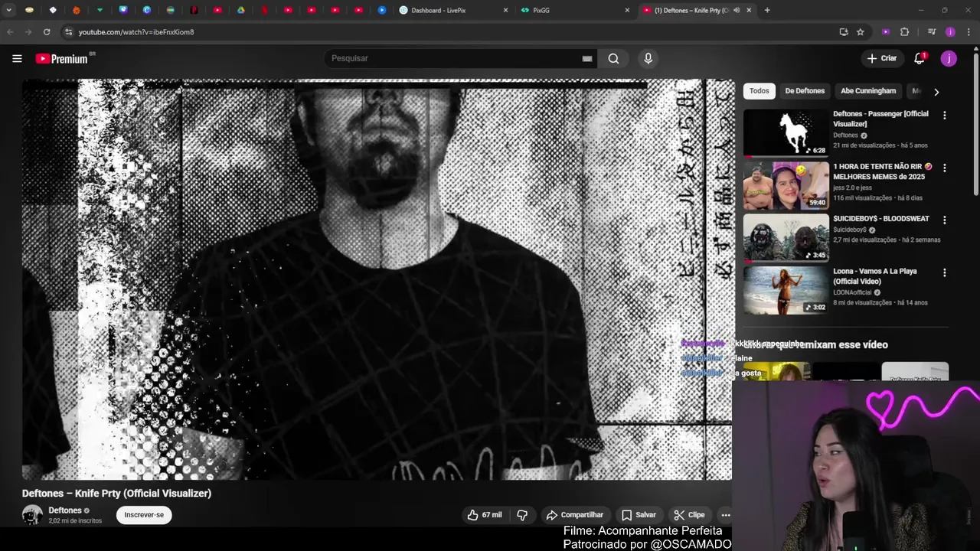Screen dimensions: 980x551
Task: Open Chrome three-dot menu
Action: 969,32
